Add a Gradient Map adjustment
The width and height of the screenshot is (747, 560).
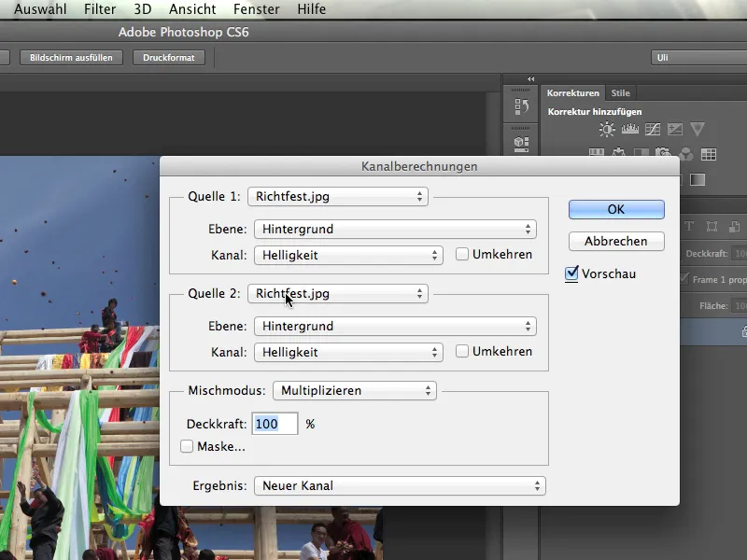pos(698,179)
